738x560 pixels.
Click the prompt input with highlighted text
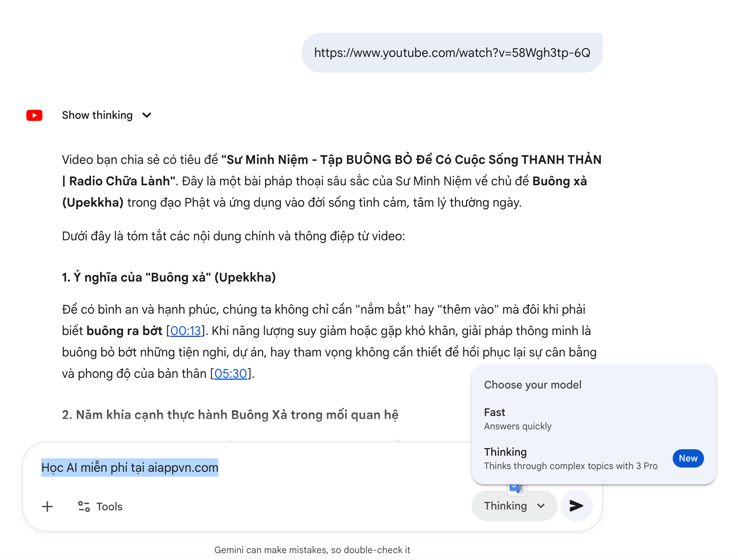130,468
